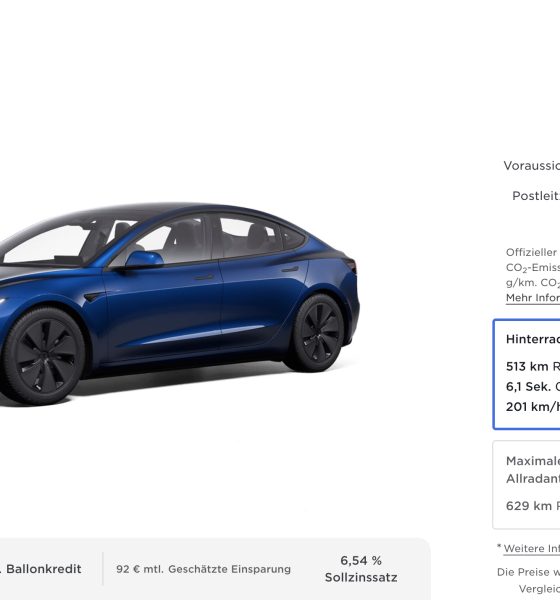Click the car's rear tail light

coord(350,264)
